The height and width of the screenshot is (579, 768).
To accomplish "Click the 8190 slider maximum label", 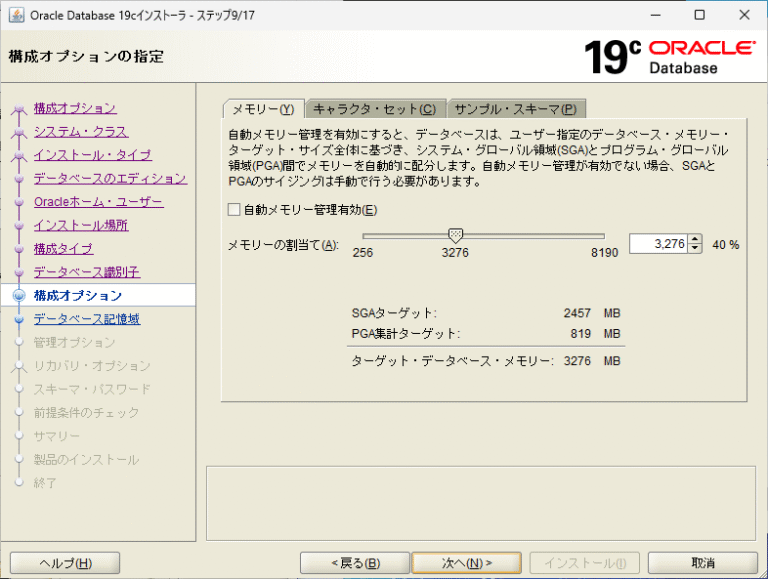I will coord(604,253).
